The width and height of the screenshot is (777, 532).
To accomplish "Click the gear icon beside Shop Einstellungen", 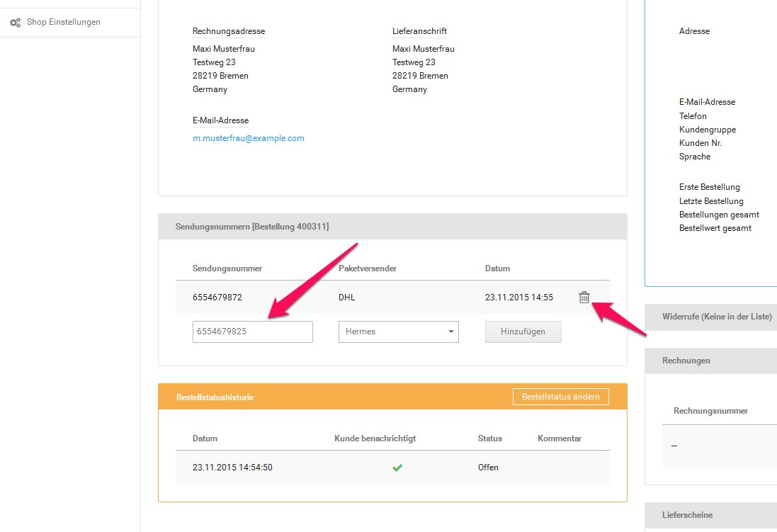I will point(15,23).
